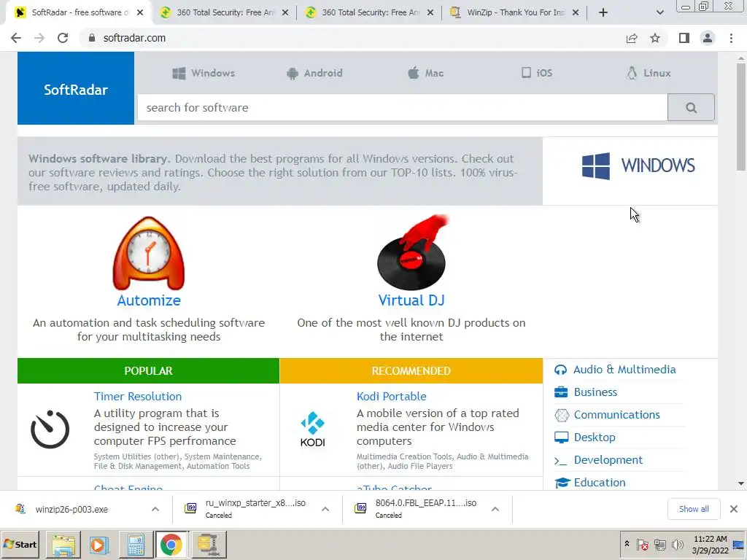Select the Linux platform tab

point(649,74)
